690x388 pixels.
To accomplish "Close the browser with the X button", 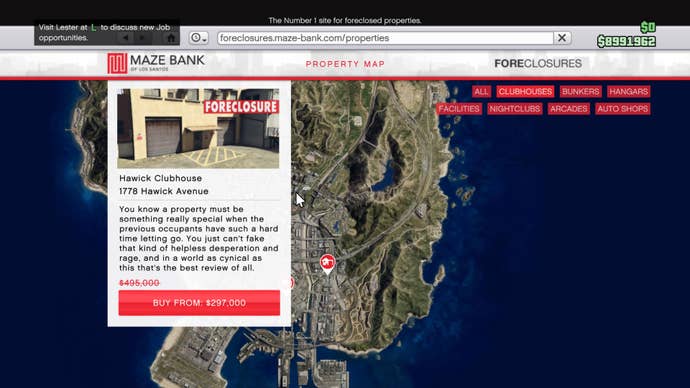I will (x=562, y=38).
